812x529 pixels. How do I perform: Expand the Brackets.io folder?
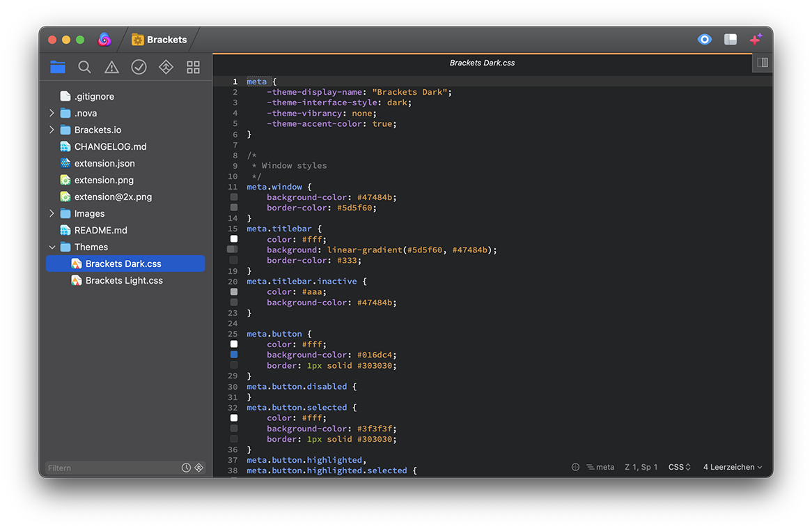coord(52,130)
